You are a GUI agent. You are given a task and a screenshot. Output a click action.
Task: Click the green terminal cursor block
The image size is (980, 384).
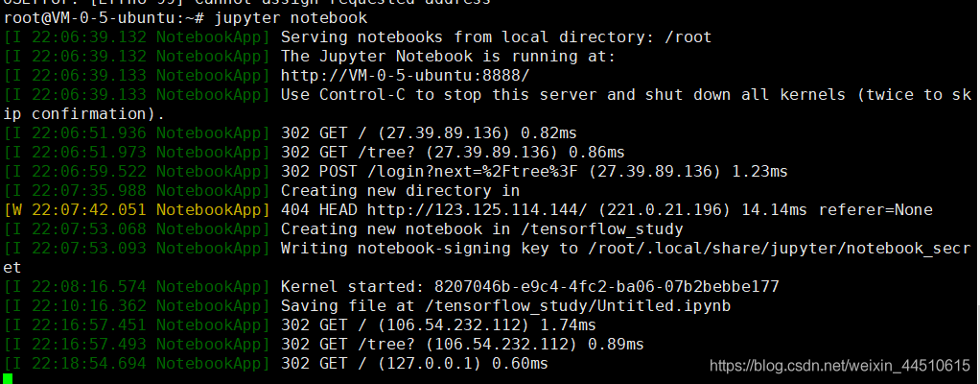point(9,377)
